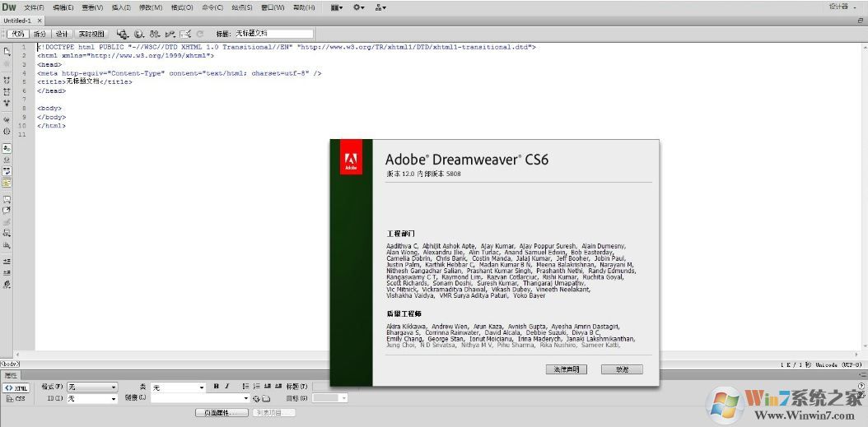
Task: Click the 标题 document title input field
Action: click(273, 34)
